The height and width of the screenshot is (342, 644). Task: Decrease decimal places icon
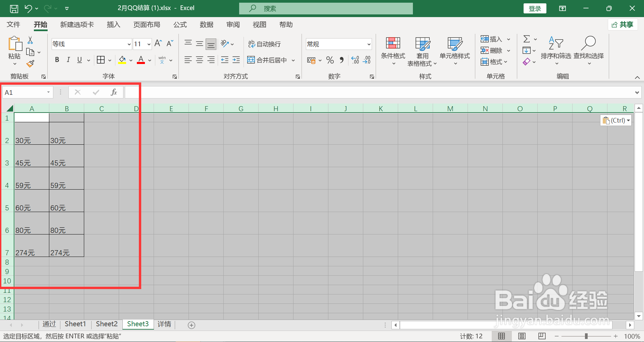[x=367, y=60]
